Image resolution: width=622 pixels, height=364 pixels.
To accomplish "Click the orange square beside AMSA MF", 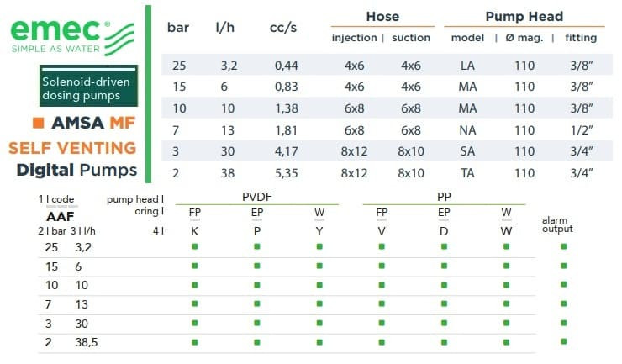I will tap(38, 123).
